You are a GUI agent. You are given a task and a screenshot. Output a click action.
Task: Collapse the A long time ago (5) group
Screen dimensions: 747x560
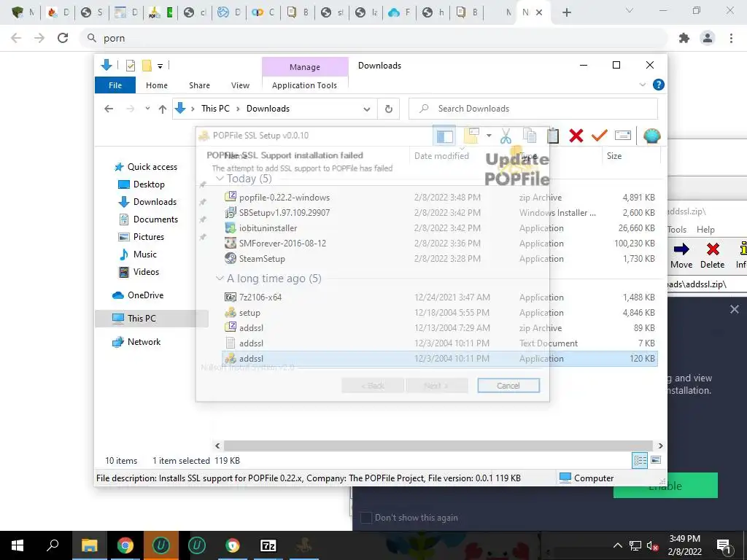point(220,278)
